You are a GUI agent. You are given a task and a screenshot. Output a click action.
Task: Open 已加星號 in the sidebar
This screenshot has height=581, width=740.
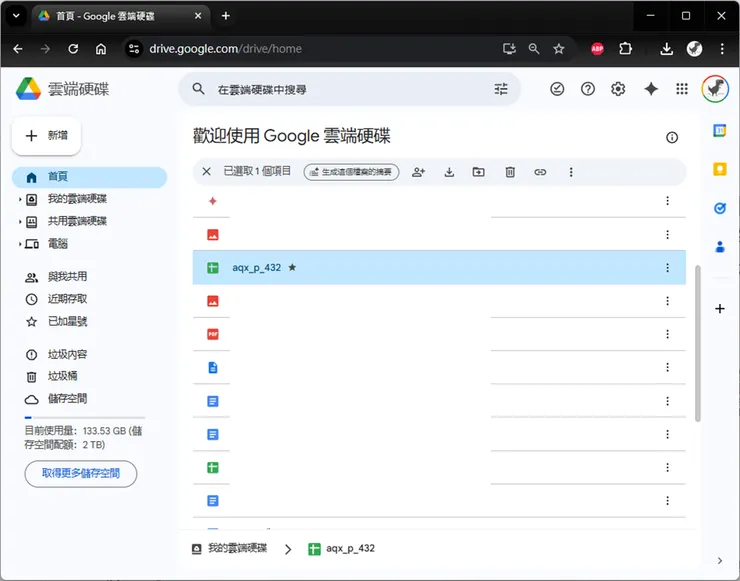67,321
